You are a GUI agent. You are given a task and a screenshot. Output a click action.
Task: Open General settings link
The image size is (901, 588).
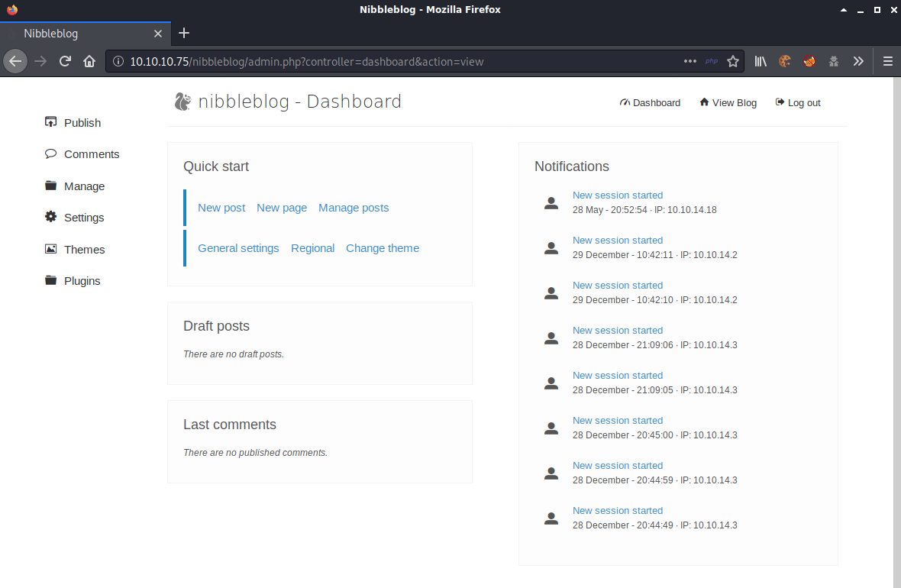(238, 248)
